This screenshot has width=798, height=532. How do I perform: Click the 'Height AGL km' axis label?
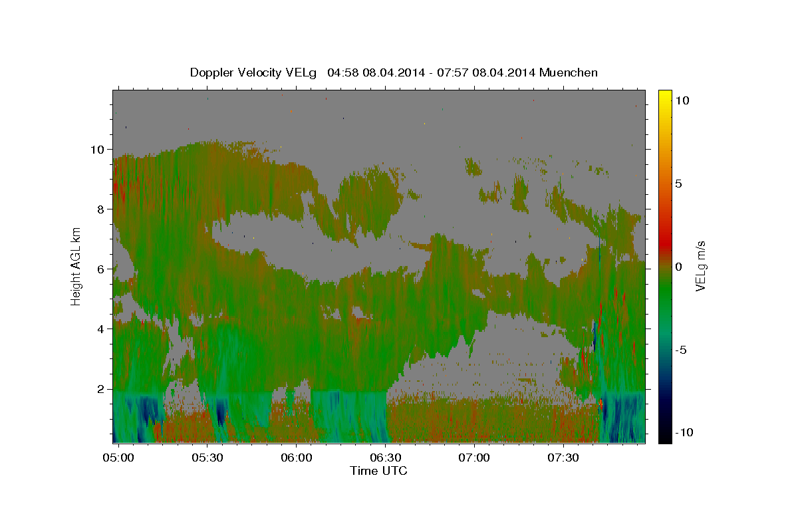click(76, 266)
